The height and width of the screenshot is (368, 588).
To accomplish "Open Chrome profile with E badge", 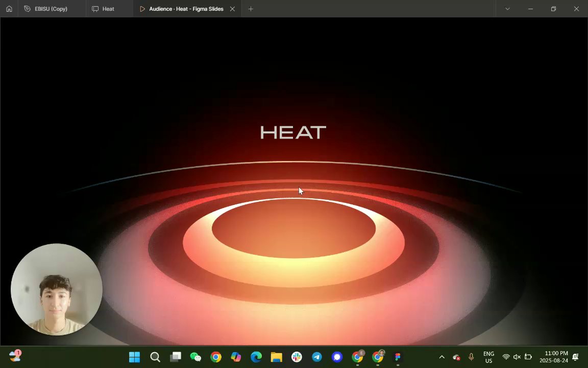I will (x=358, y=357).
